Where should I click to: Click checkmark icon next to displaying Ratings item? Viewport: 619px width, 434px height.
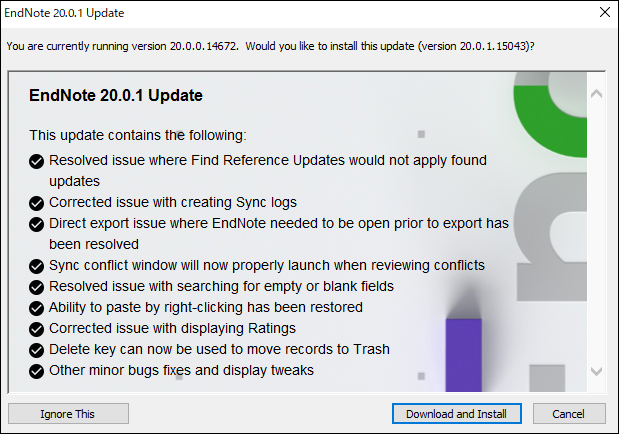(36, 328)
